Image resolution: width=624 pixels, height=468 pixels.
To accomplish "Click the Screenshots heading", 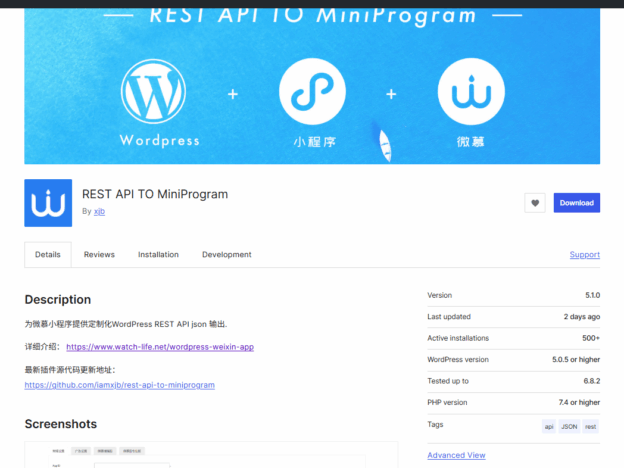I will coord(61,424).
